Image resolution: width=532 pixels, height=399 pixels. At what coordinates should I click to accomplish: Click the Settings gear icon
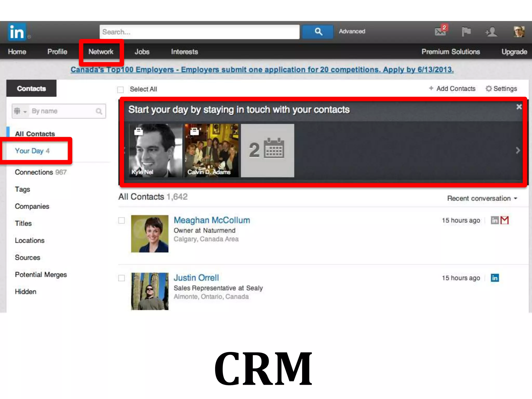(x=489, y=89)
